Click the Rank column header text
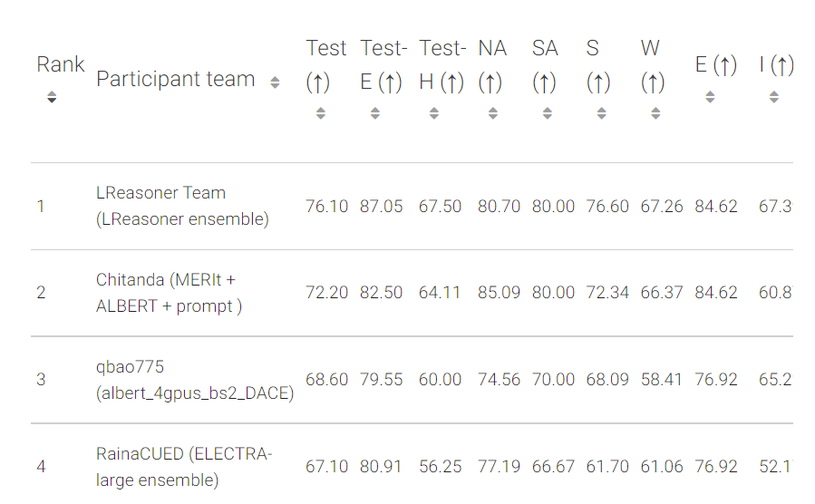The image size is (815, 504). [x=60, y=65]
